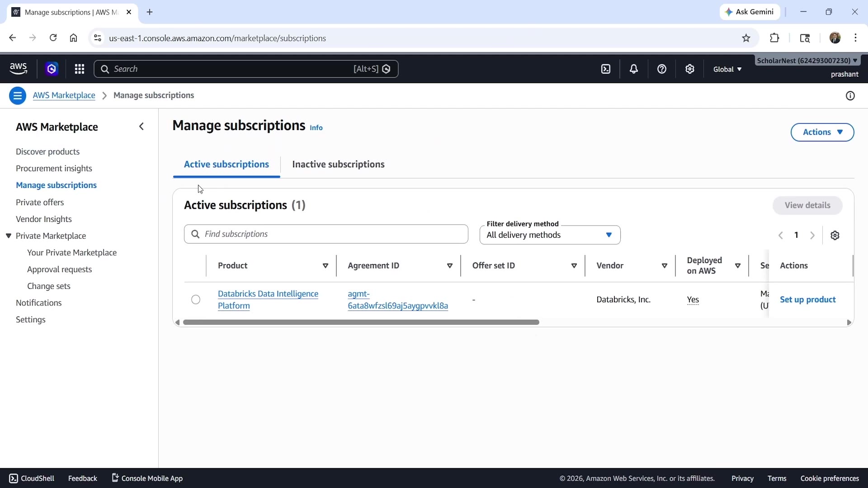Go to next page of subscriptions
868x488 pixels.
tap(812, 235)
